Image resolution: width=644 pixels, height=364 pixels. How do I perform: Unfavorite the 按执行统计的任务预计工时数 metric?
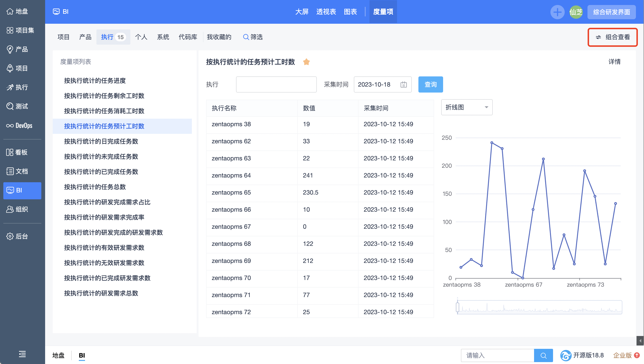[x=306, y=62]
